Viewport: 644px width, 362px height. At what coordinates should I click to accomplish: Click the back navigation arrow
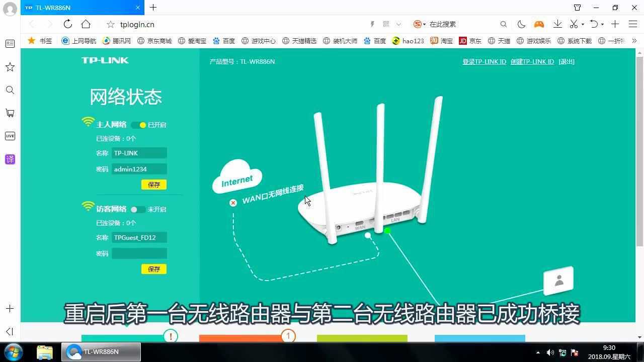(x=32, y=24)
